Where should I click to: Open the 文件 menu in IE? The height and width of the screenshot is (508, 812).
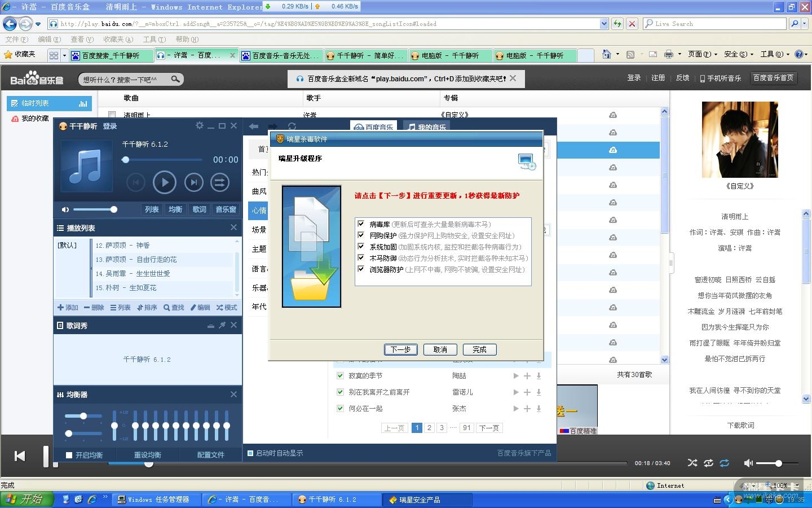tap(16, 39)
